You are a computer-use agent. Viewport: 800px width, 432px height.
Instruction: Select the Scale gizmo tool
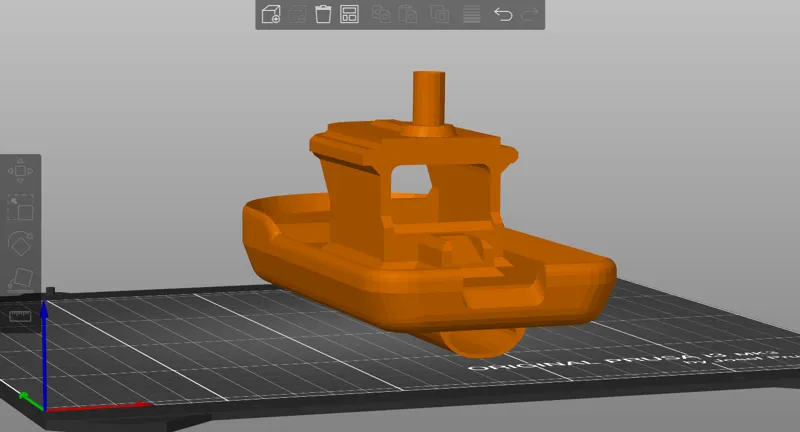click(20, 207)
